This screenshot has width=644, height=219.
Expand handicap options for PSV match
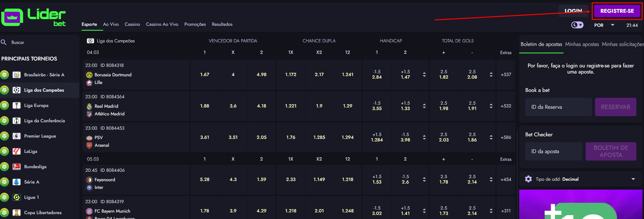(x=424, y=137)
